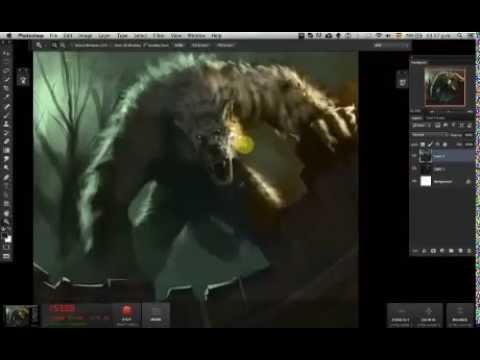
Task: Open the Filter menu
Action: tap(158, 35)
